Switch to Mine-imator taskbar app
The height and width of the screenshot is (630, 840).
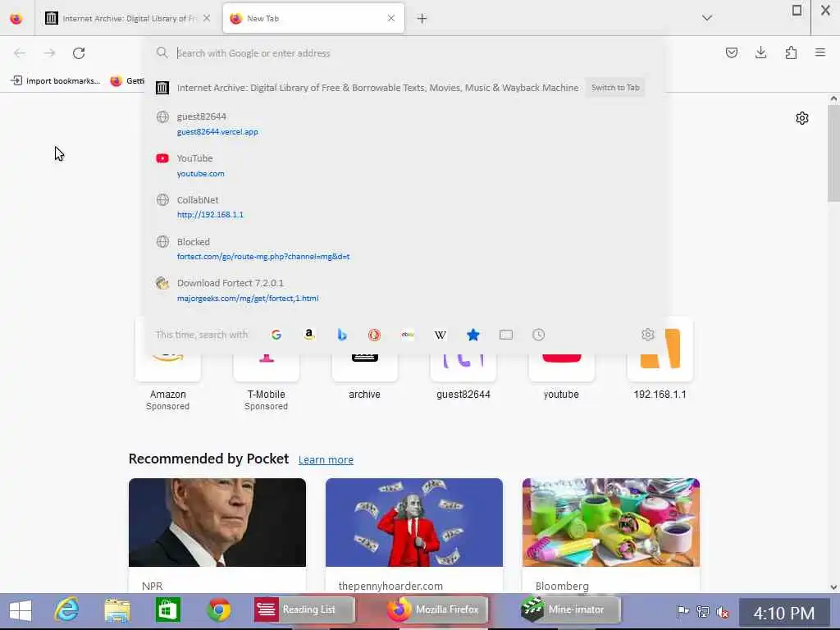[x=569, y=609]
